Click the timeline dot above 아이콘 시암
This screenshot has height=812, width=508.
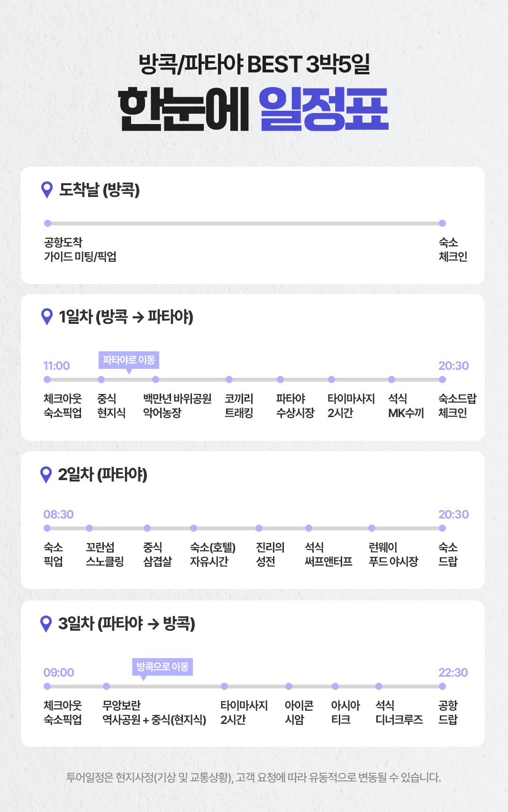coord(289,687)
